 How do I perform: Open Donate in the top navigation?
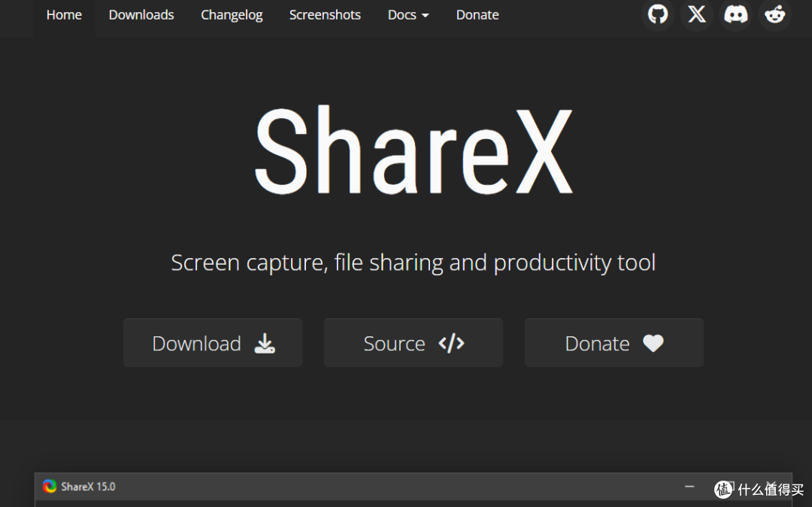coord(477,15)
